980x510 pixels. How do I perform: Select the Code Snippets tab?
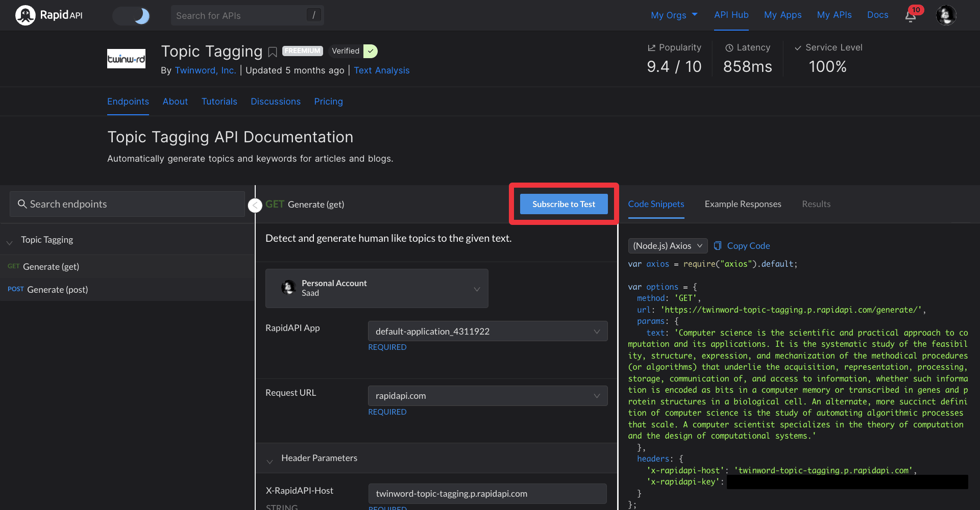(x=656, y=204)
